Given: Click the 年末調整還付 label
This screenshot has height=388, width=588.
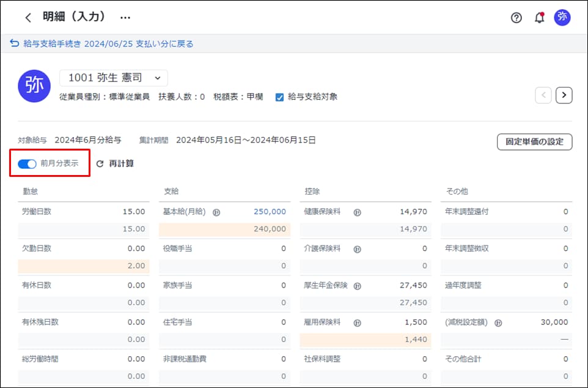Looking at the screenshot, I should [x=467, y=212].
